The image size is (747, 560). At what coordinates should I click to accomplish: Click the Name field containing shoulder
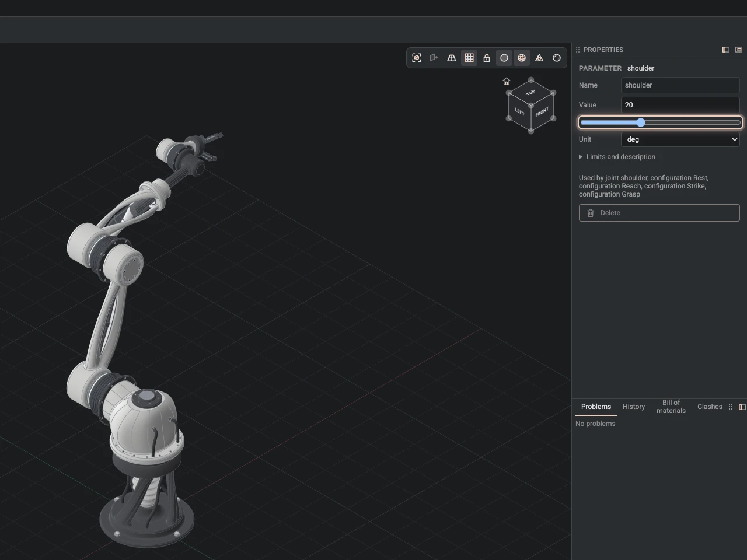click(x=680, y=85)
